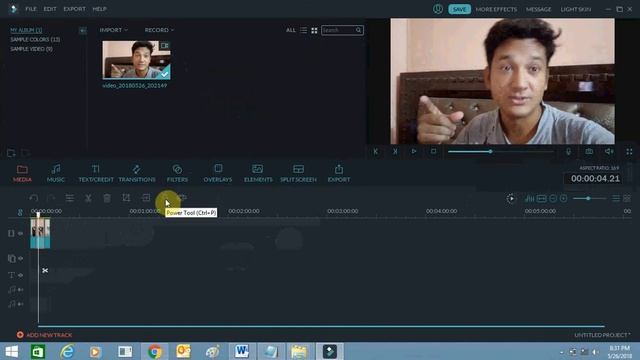Play the preview video
The width and height of the screenshot is (640, 360).
click(414, 151)
